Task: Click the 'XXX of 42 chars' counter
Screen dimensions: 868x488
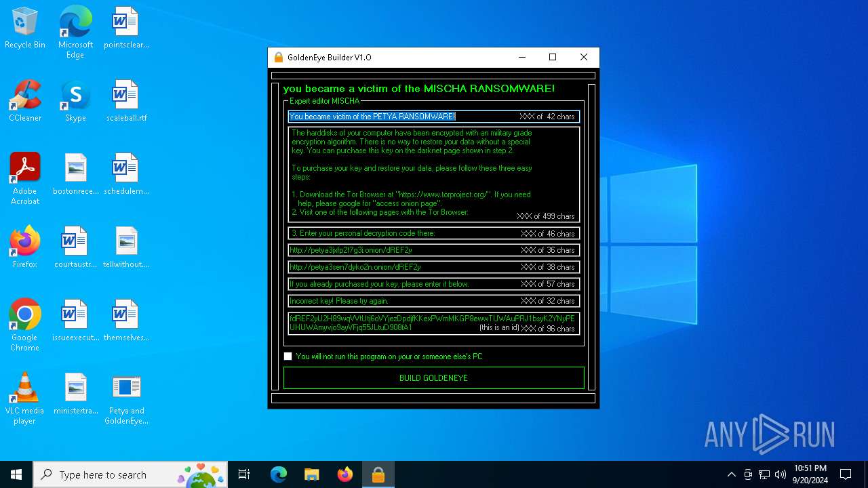Action: [x=547, y=117]
